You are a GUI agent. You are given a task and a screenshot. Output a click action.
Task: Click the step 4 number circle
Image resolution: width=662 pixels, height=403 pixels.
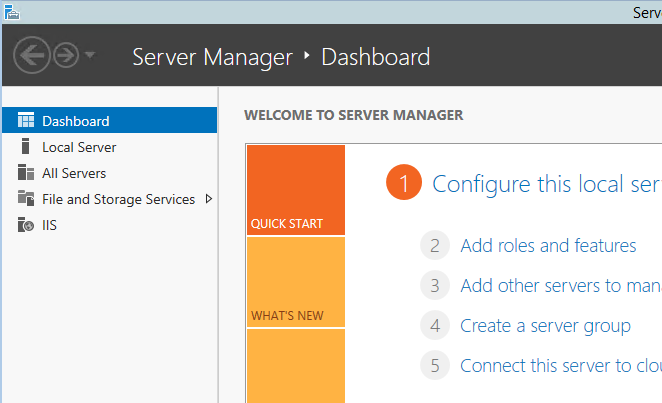(x=435, y=325)
